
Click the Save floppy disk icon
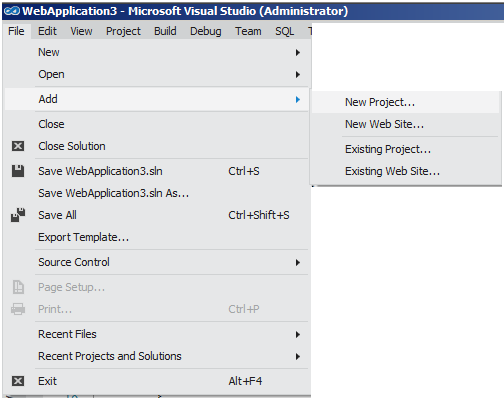tap(18, 171)
